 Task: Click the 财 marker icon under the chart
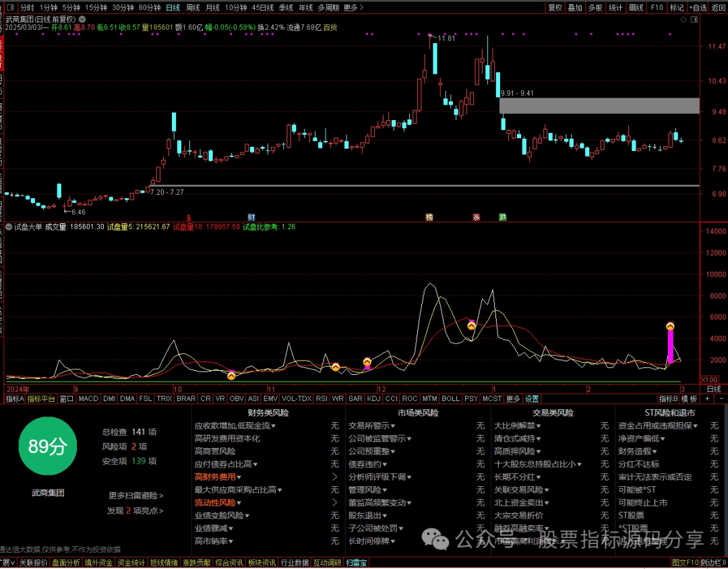point(251,217)
